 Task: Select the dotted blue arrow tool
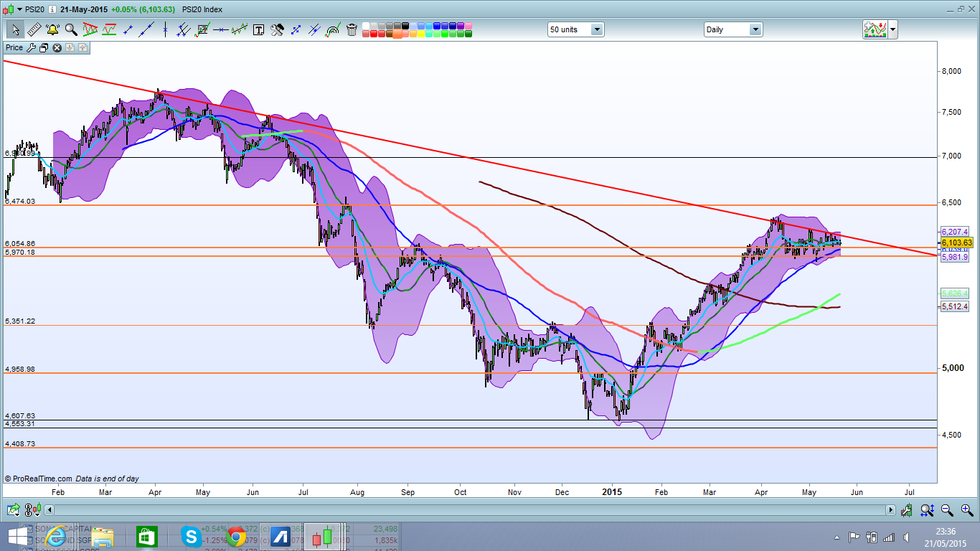click(x=296, y=29)
